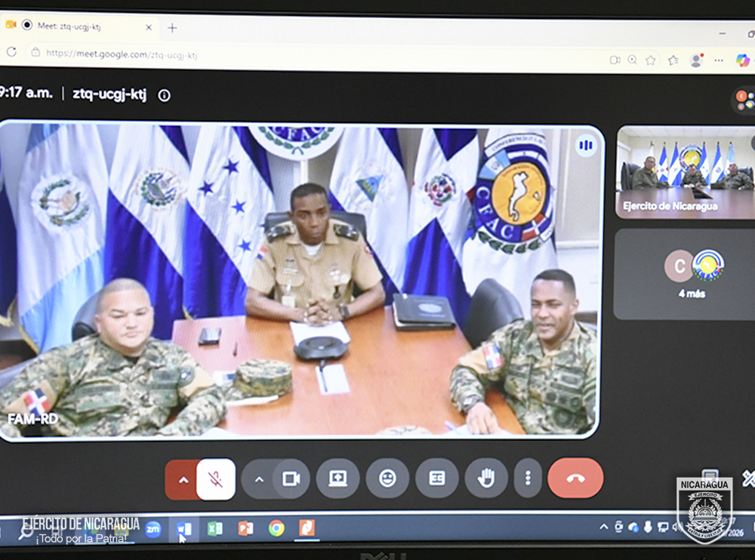Screen dimensions: 755x560
Task: Expand audio settings arrow beside microphone
Action: coord(183,479)
